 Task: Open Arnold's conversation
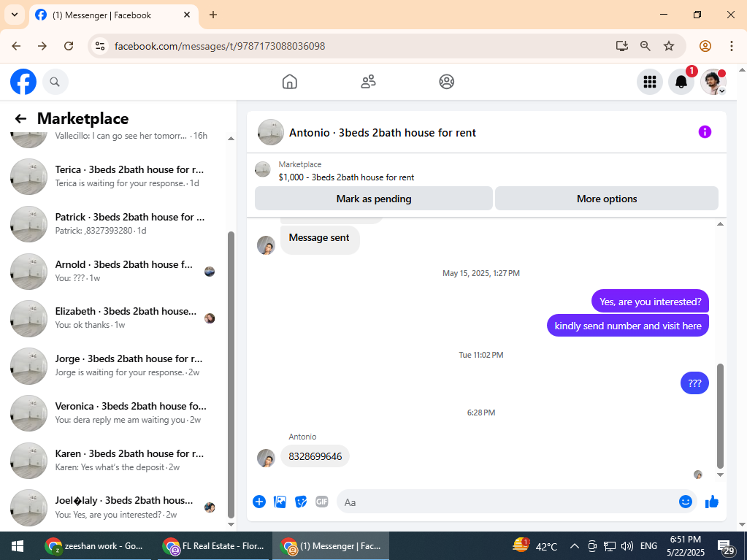(x=115, y=271)
